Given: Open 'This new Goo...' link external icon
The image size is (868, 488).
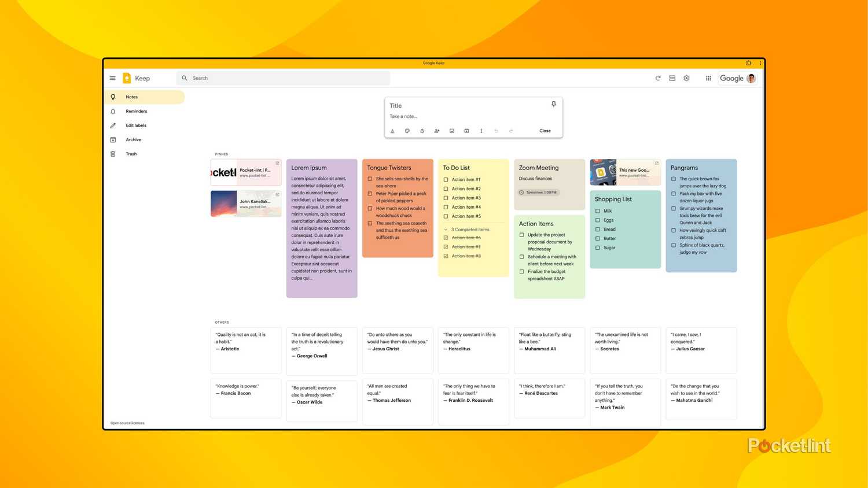Looking at the screenshot, I should pyautogui.click(x=657, y=163).
